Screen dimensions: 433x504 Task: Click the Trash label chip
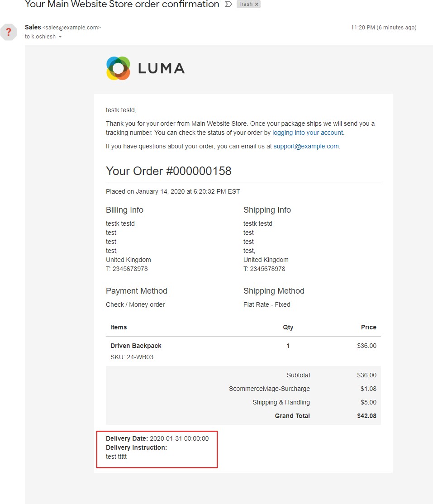(245, 4)
